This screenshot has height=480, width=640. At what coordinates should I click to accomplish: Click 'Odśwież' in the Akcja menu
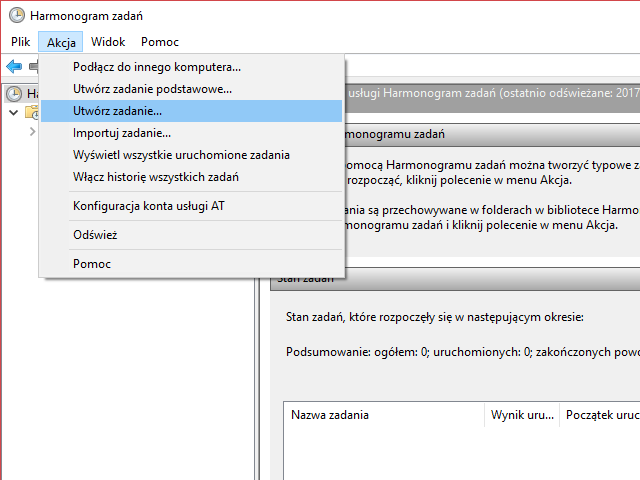click(x=96, y=235)
